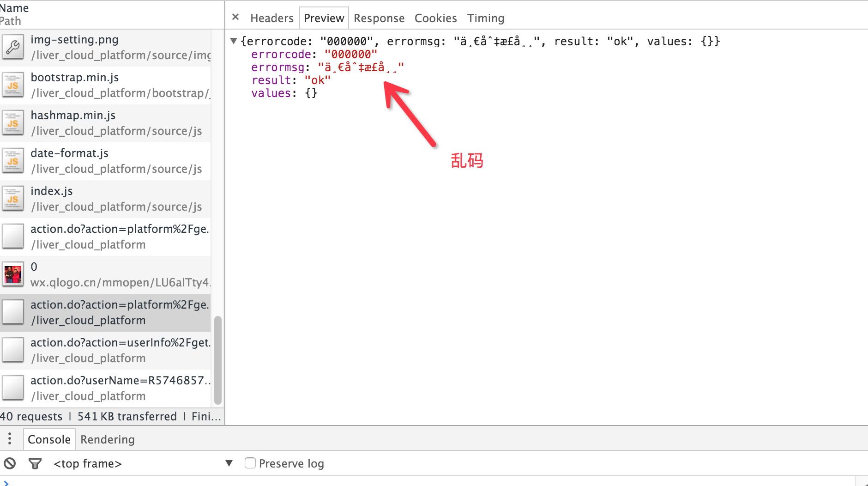Clear the console with the ban icon
The image size is (868, 486).
pos(10,463)
